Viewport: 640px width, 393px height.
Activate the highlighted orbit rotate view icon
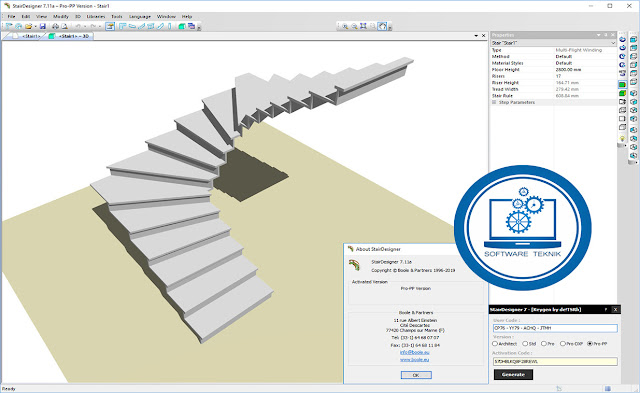(382, 26)
